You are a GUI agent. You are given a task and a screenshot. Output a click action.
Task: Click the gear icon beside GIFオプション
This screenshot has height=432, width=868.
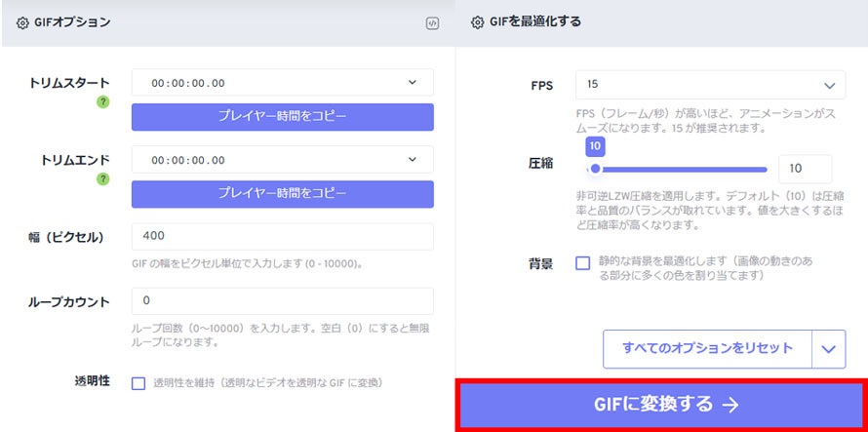22,23
